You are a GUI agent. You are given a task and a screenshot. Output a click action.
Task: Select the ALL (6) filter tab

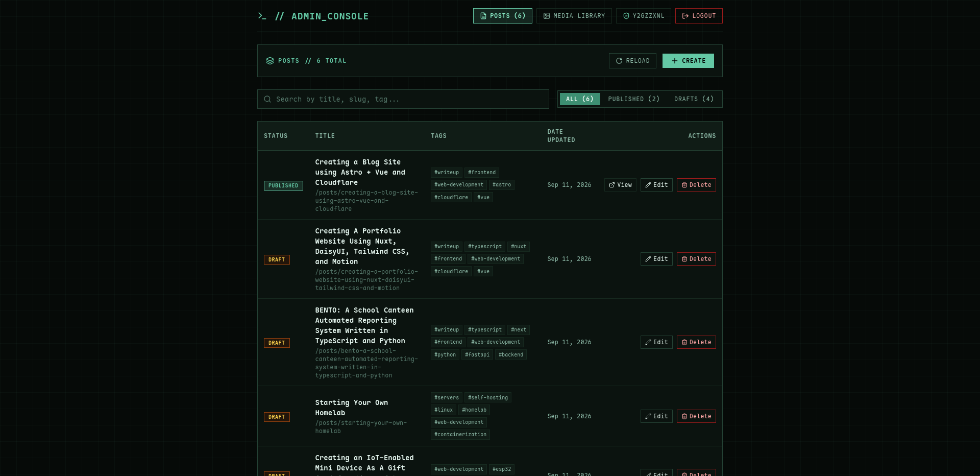point(580,99)
